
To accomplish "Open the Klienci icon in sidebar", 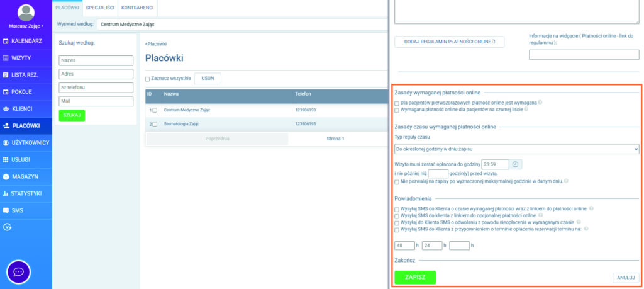I will [x=6, y=109].
